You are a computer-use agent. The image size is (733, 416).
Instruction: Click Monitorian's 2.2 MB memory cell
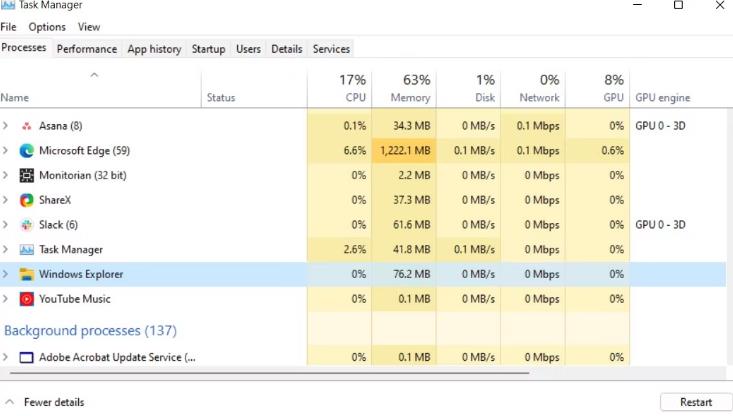pyautogui.click(x=404, y=175)
